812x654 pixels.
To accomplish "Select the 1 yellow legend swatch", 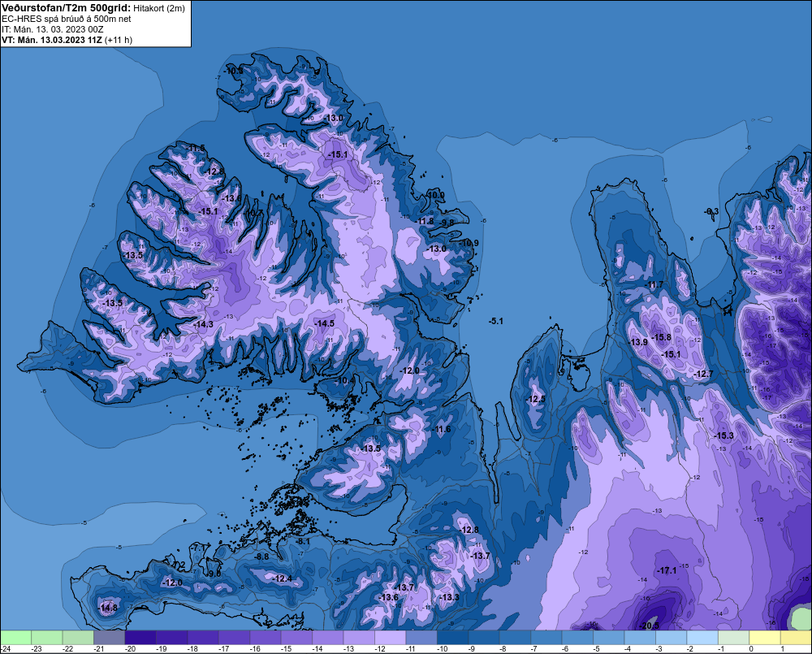I will 796,637.
